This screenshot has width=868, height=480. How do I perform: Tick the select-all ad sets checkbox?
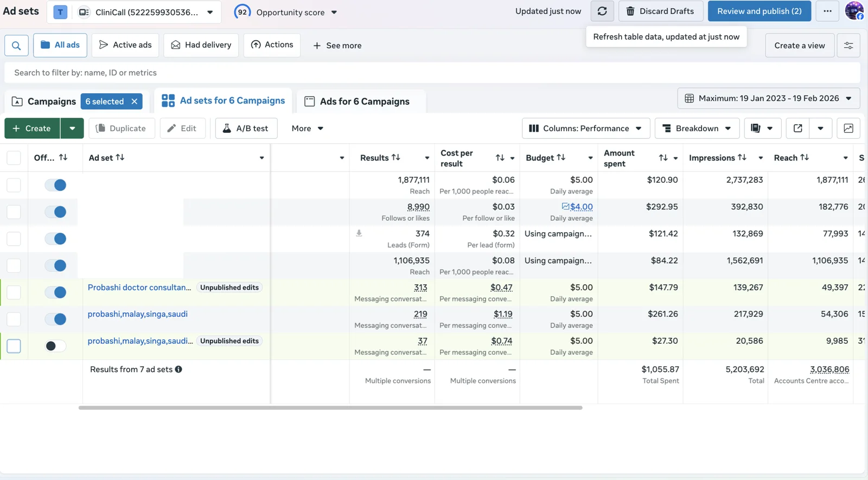coord(14,158)
